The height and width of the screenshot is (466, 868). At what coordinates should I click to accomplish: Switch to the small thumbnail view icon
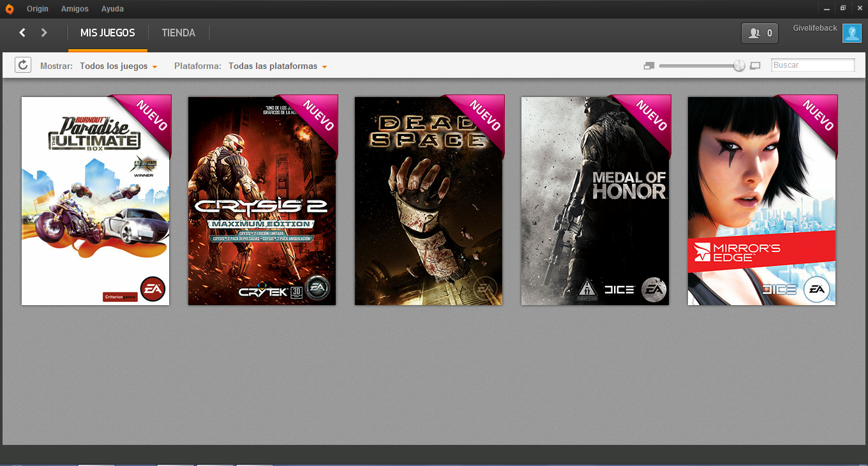[649, 66]
